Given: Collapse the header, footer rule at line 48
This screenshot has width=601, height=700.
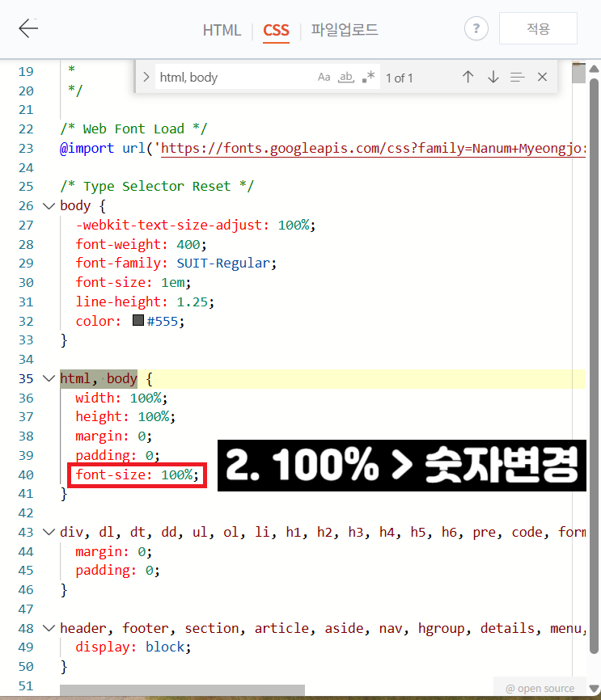Looking at the screenshot, I should [49, 628].
